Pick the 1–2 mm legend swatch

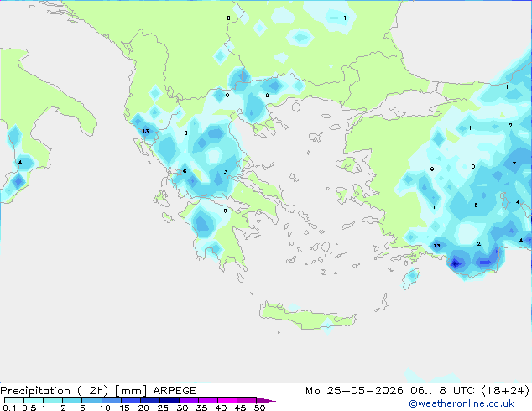point(53,400)
